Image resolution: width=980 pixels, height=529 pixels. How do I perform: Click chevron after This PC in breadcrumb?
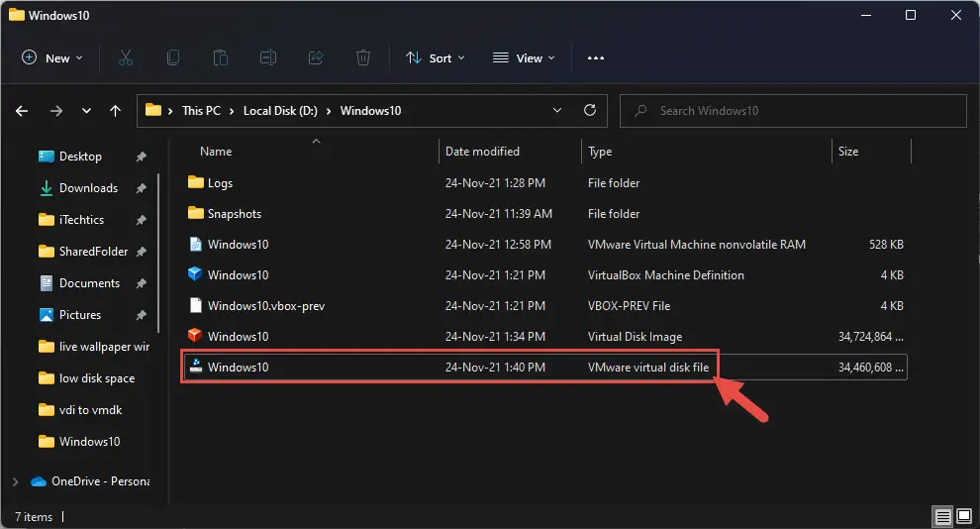click(x=232, y=111)
